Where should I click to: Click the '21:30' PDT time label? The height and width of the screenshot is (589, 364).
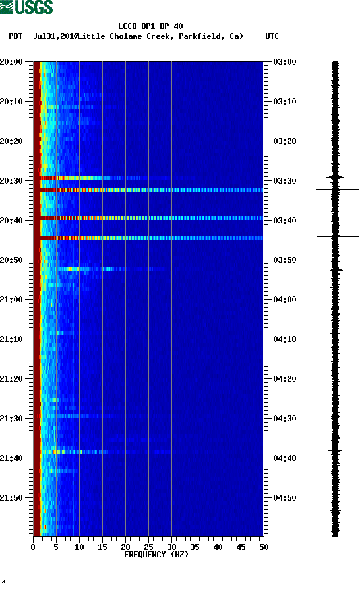[x=11, y=419]
